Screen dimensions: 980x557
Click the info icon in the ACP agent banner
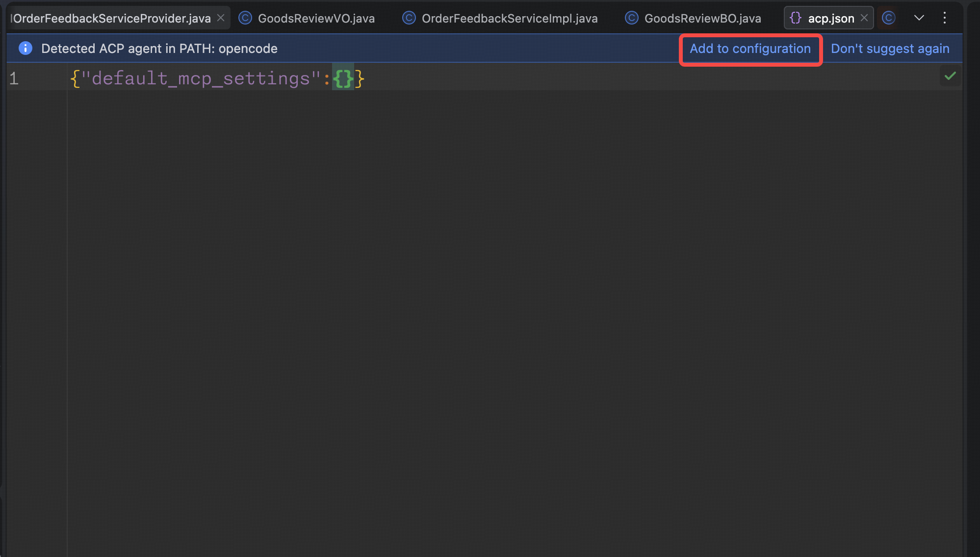[x=25, y=48]
